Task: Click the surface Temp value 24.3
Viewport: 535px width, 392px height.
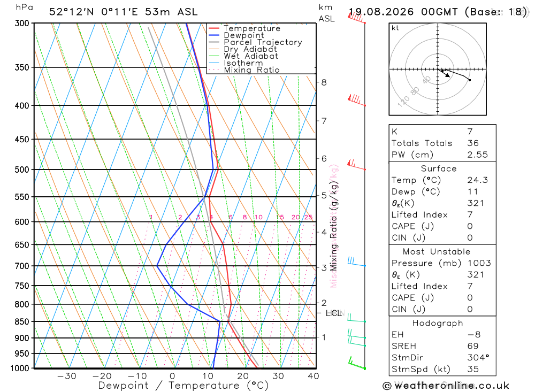Action: [x=478, y=180]
